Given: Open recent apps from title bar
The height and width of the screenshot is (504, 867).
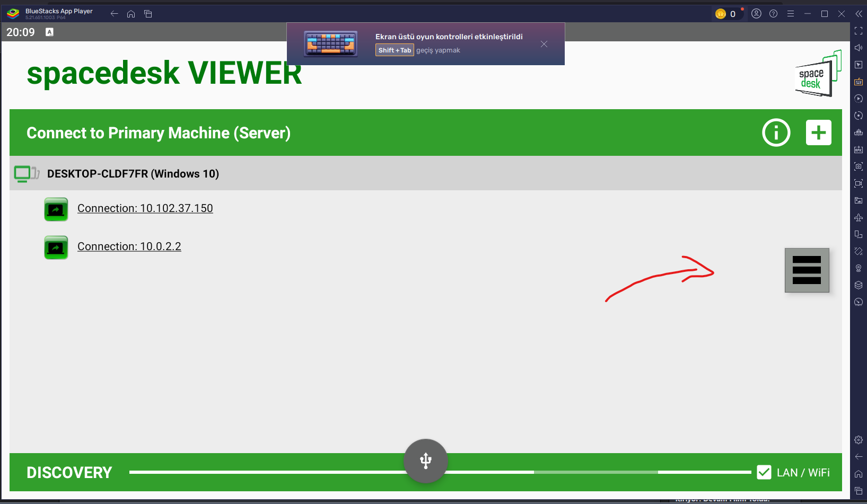Looking at the screenshot, I should pos(148,14).
